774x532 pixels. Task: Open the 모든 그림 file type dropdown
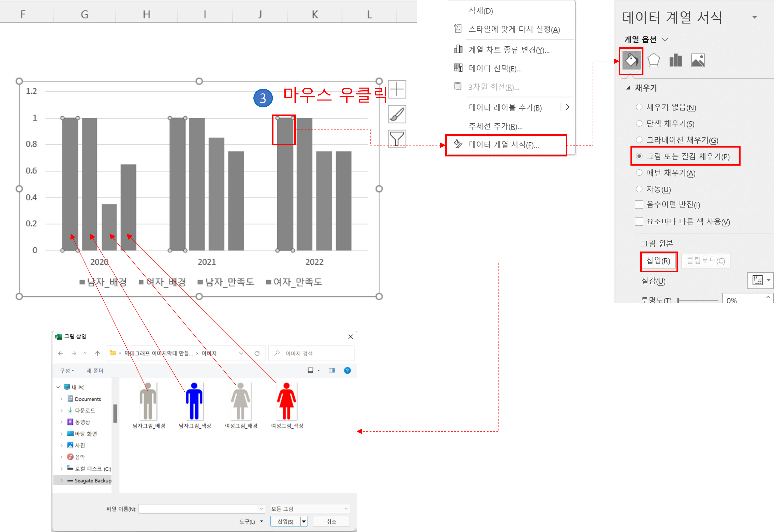pyautogui.click(x=309, y=509)
